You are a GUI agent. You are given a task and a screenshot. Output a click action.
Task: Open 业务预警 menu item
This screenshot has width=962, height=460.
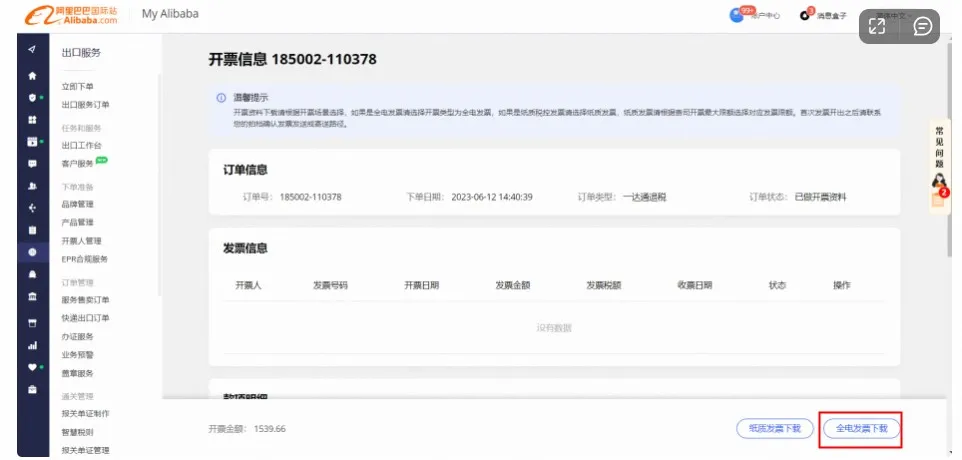coord(78,355)
